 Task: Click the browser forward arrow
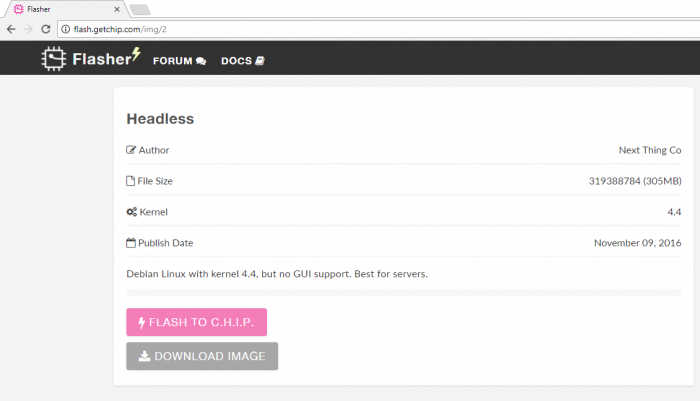(29, 29)
